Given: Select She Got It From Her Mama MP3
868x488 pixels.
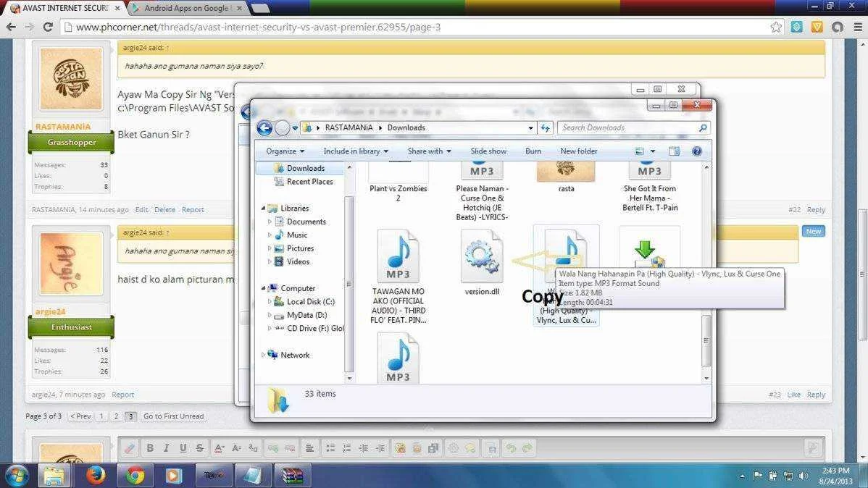Looking at the screenshot, I should (649, 188).
